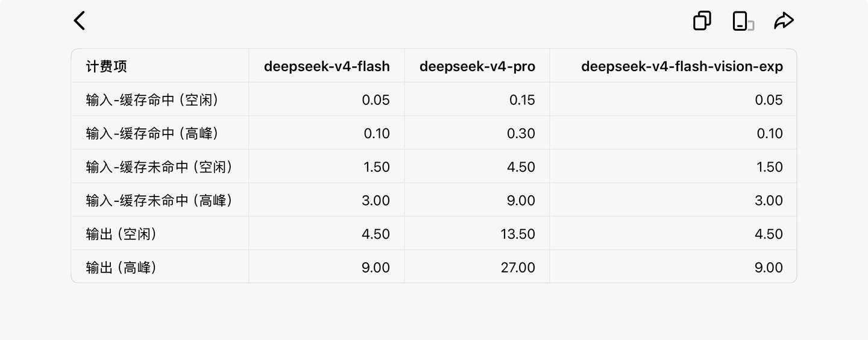Go back using the left chevron arrow
The height and width of the screenshot is (340, 868).
(x=80, y=20)
